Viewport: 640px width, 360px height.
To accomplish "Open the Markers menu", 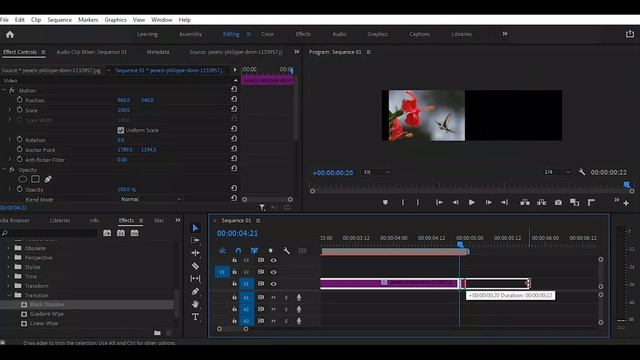I will [88, 20].
